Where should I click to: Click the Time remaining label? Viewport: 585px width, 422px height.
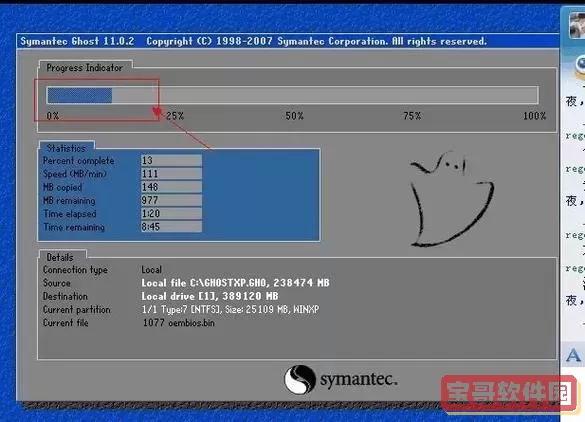click(x=74, y=227)
